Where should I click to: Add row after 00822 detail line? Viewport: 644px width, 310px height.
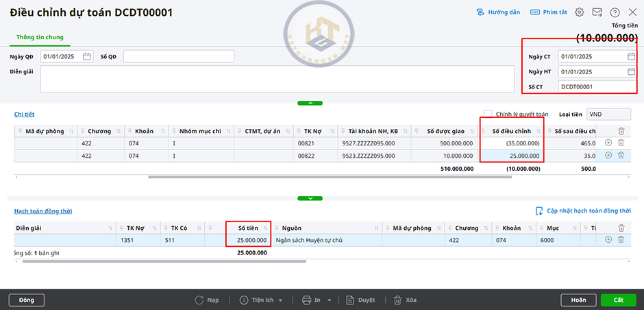(608, 156)
